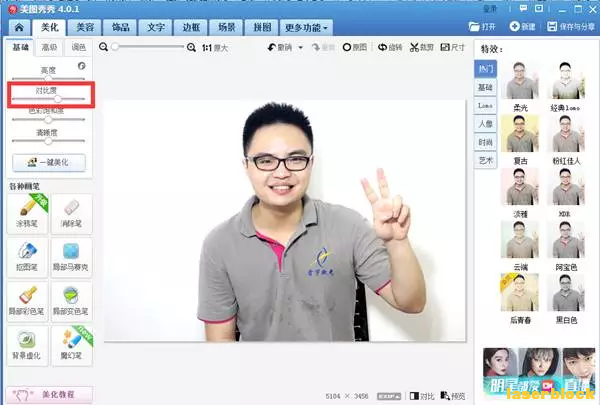Select the 热门 effects category
The width and height of the screenshot is (600, 405).
click(486, 69)
